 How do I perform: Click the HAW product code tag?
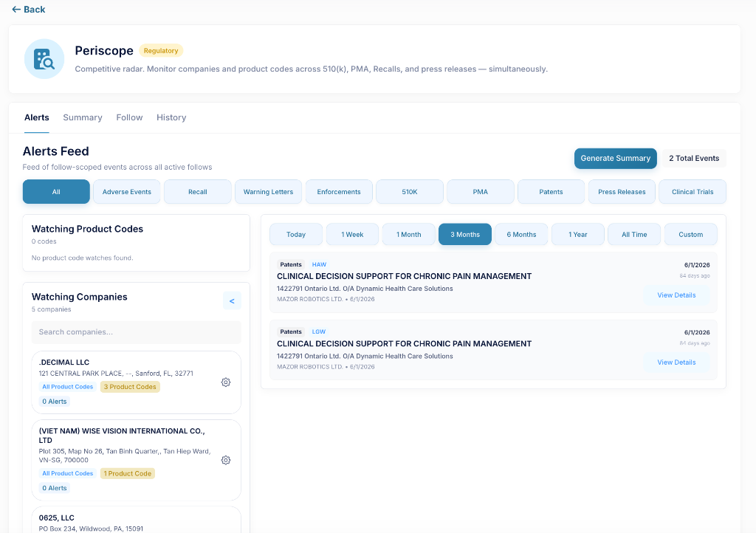pos(319,264)
